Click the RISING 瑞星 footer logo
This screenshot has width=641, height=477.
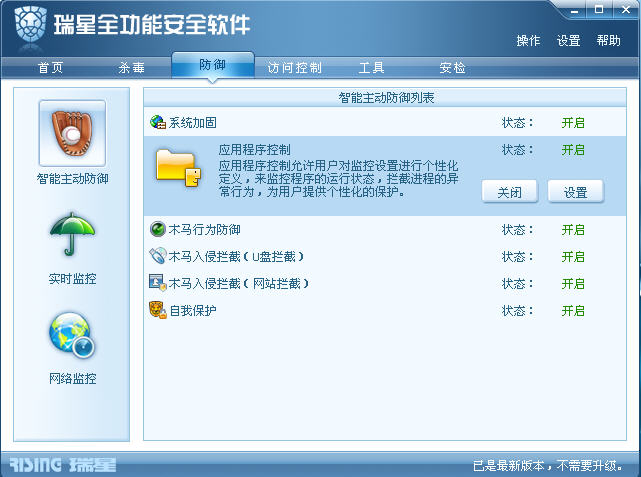(63, 465)
